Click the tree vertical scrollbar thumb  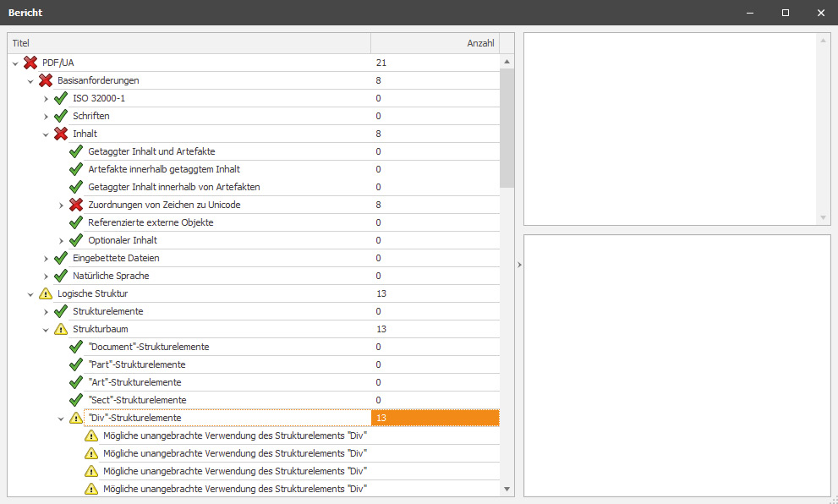(x=507, y=128)
